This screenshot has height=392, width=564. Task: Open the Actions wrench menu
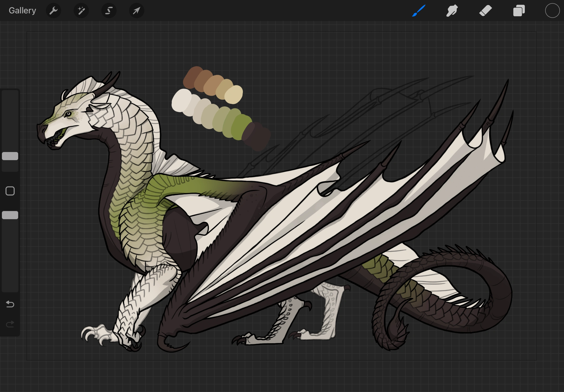(x=53, y=11)
